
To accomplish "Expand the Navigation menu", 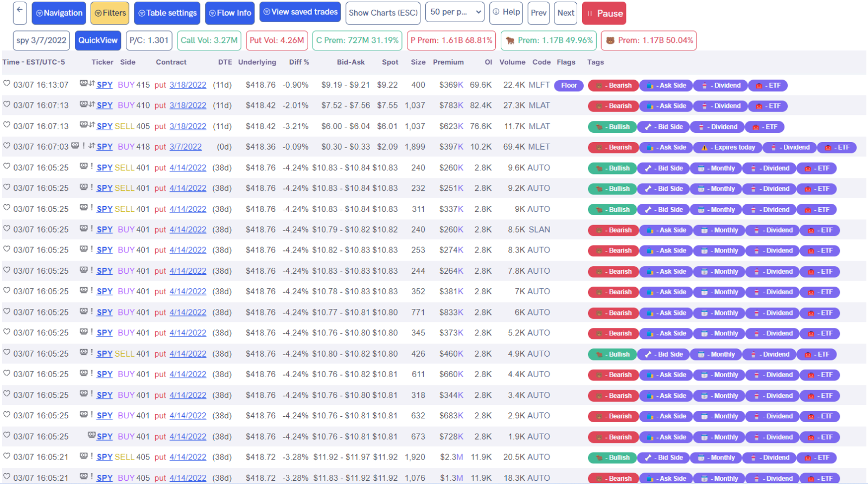I will [x=59, y=13].
